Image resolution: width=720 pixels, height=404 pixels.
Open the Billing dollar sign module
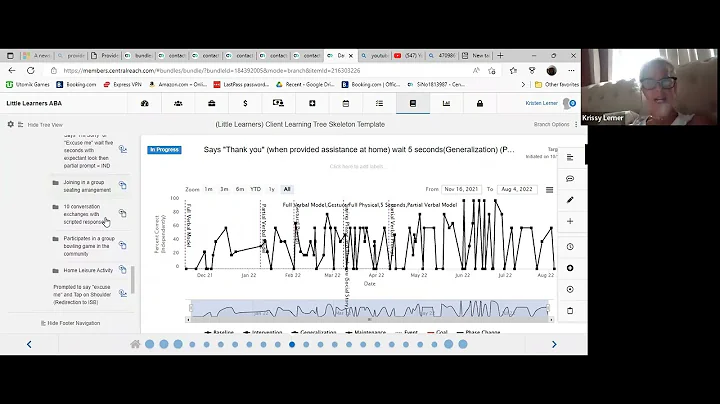point(245,103)
